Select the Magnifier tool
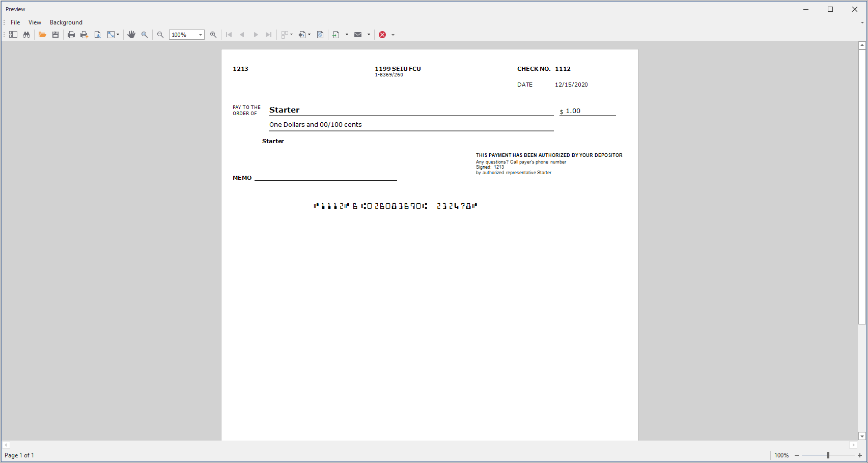The height and width of the screenshot is (463, 868). [x=145, y=35]
